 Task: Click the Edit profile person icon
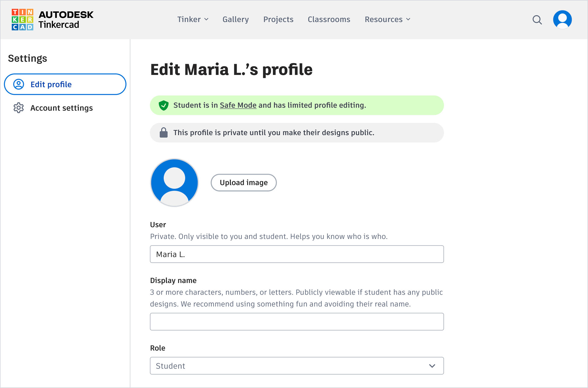click(x=19, y=84)
